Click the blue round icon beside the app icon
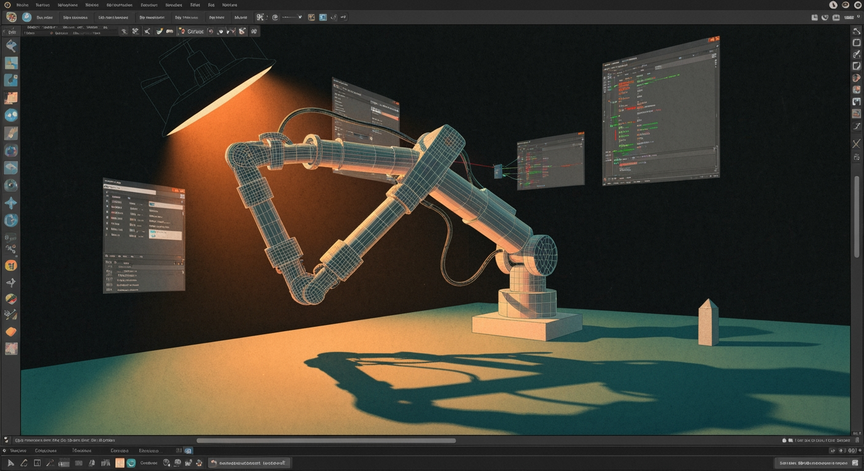The width and height of the screenshot is (864, 471). [26, 17]
